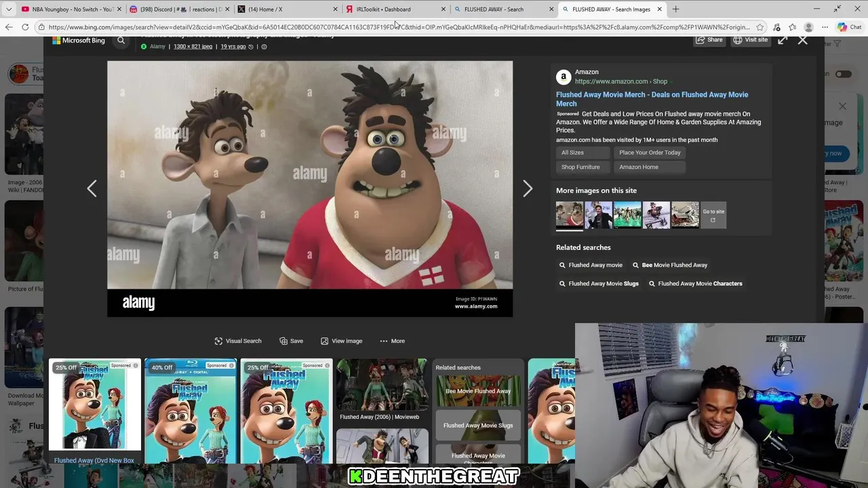Switch to the Discord reactions tab
Screen dimensions: 868x488
pyautogui.click(x=179, y=9)
